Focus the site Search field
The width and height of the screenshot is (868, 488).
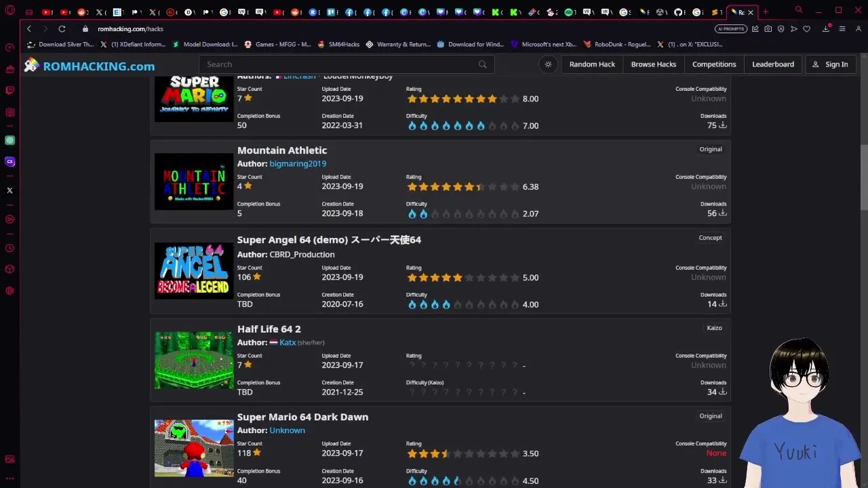pyautogui.click(x=347, y=64)
